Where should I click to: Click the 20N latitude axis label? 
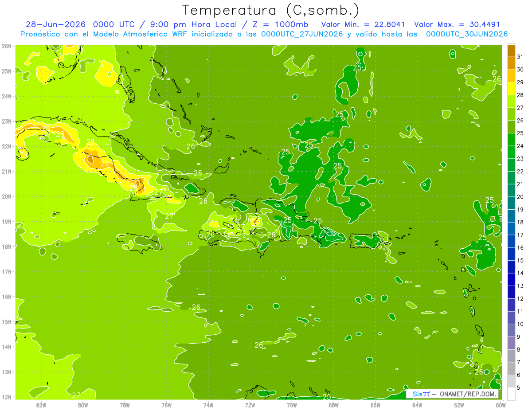tap(6, 196)
